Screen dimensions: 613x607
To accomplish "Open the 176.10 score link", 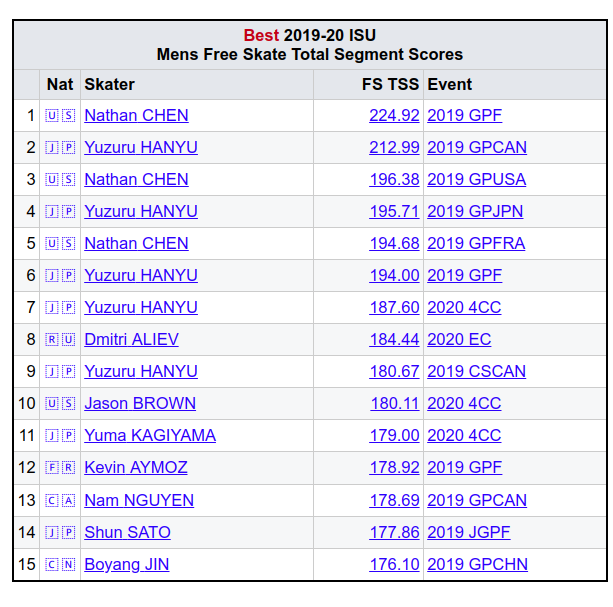I will (x=394, y=564).
